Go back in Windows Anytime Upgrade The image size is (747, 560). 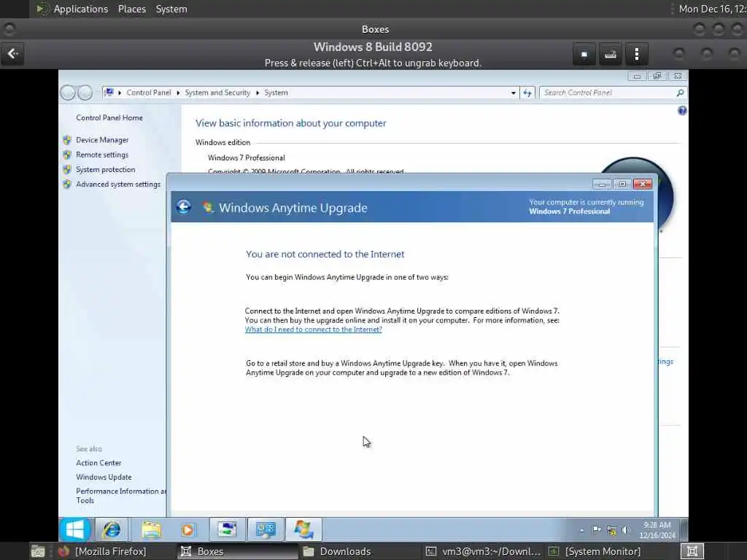pos(183,207)
